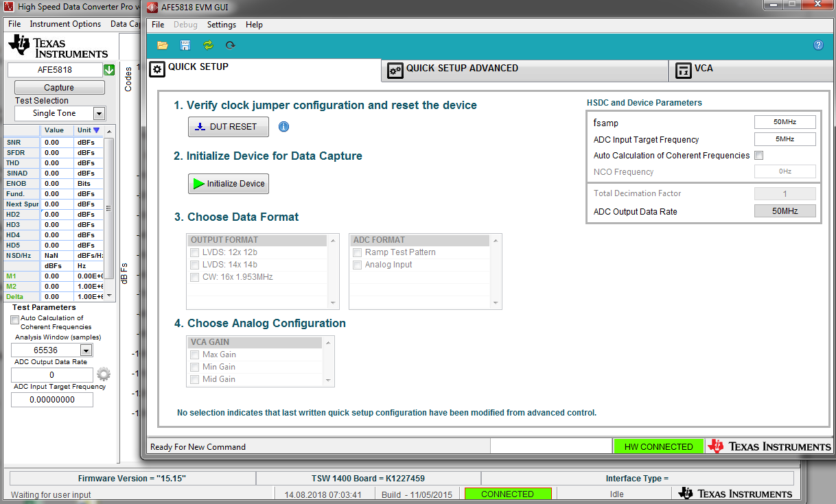Click the NCO Frequency 0Hz field

click(x=785, y=171)
